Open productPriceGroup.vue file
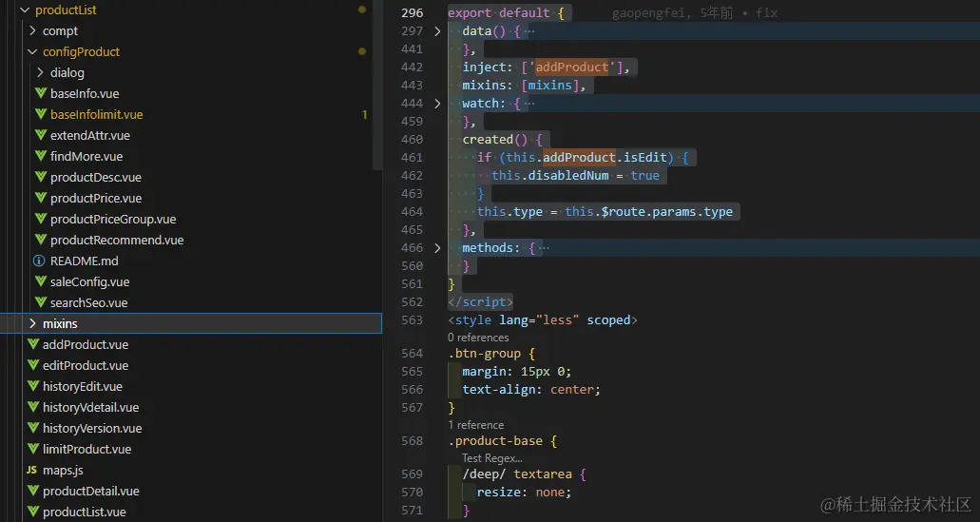Screen dimensions: 980x522 [x=113, y=219]
